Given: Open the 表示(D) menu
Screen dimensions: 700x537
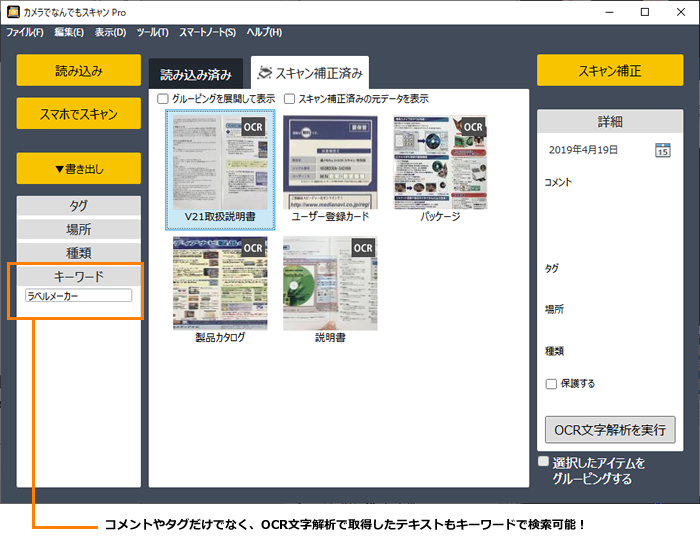Looking at the screenshot, I should point(110,32).
